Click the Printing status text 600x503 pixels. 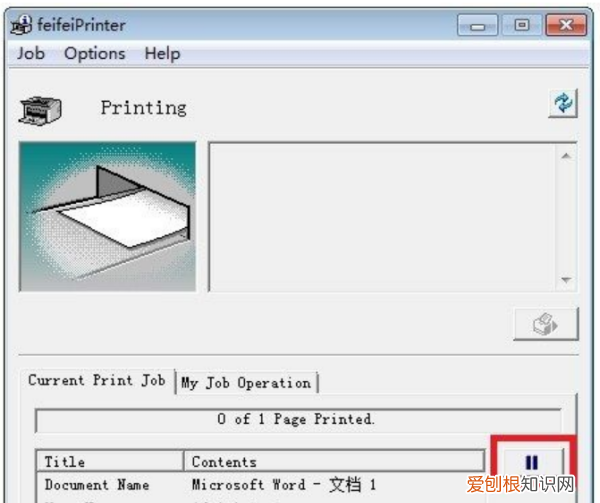click(143, 108)
